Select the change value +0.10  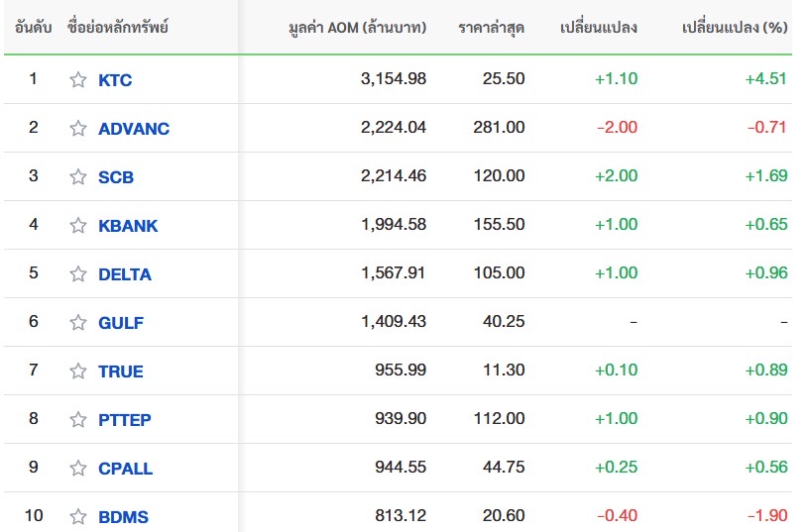[617, 370]
